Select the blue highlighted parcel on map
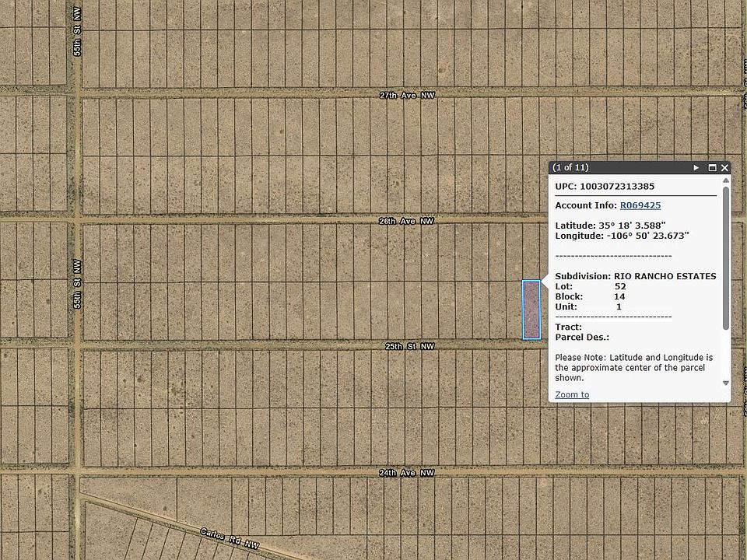This screenshot has height=560, width=747. click(531, 310)
